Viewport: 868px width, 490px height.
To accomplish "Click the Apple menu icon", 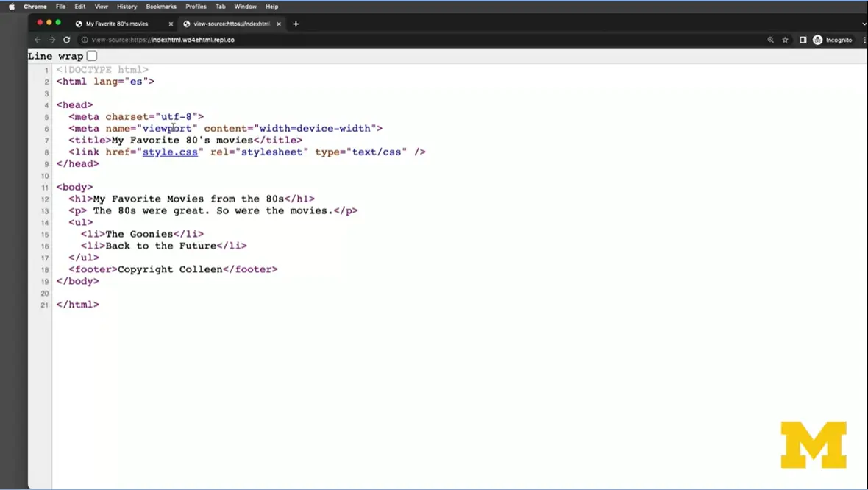I will [x=11, y=6].
